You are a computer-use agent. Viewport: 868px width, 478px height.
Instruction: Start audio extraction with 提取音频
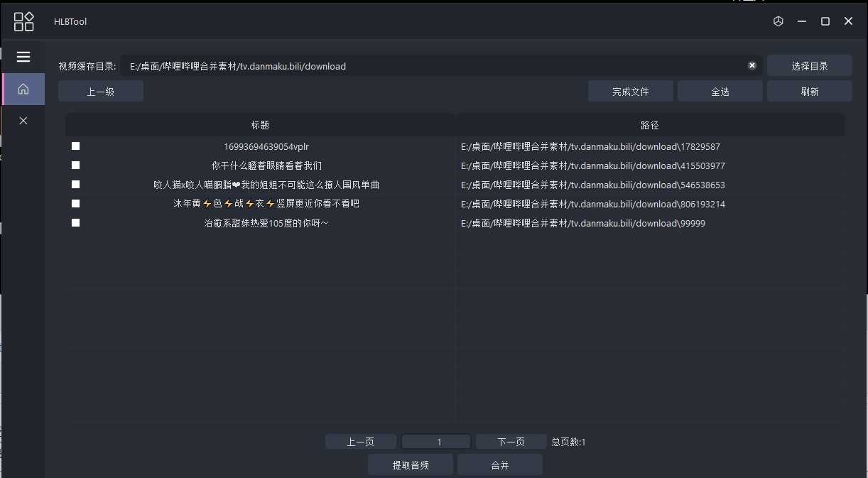coord(410,464)
